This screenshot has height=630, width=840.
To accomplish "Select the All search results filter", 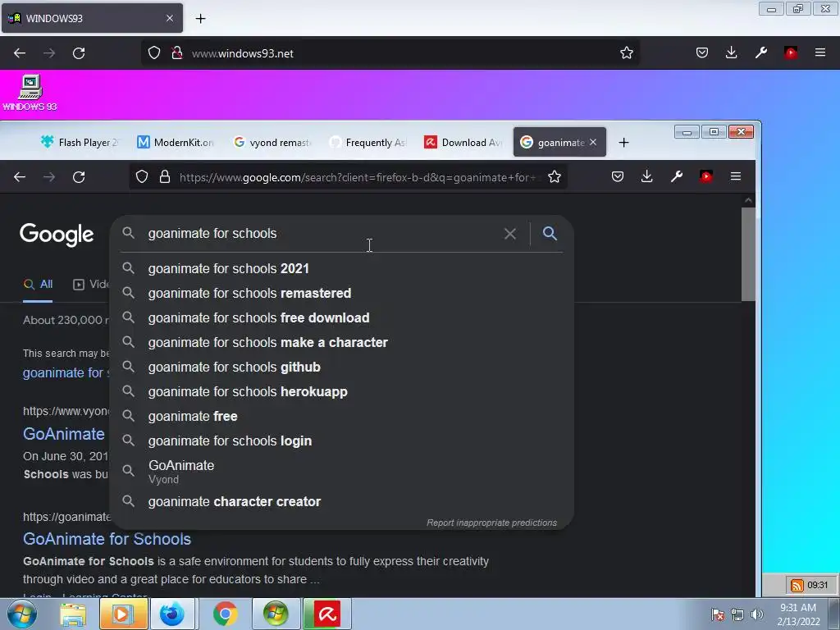I will 38,285.
